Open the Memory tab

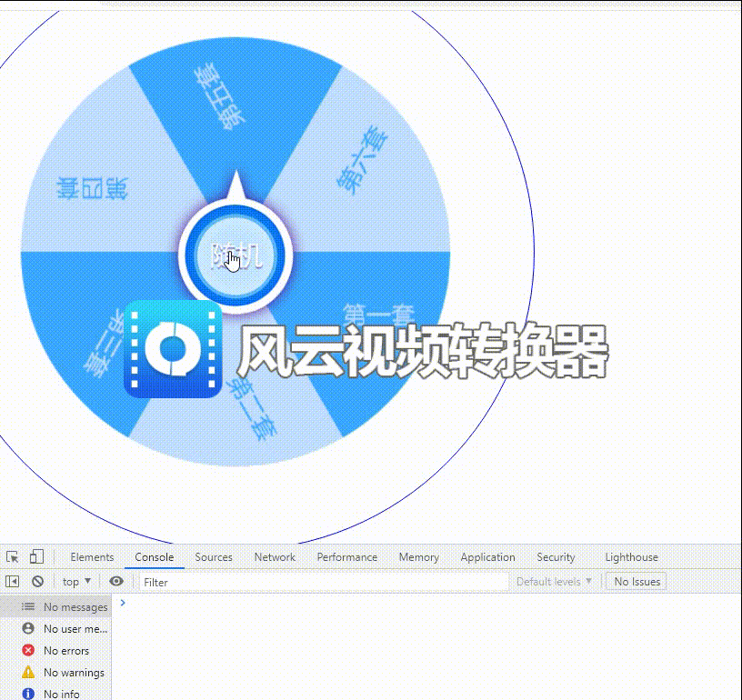click(419, 557)
